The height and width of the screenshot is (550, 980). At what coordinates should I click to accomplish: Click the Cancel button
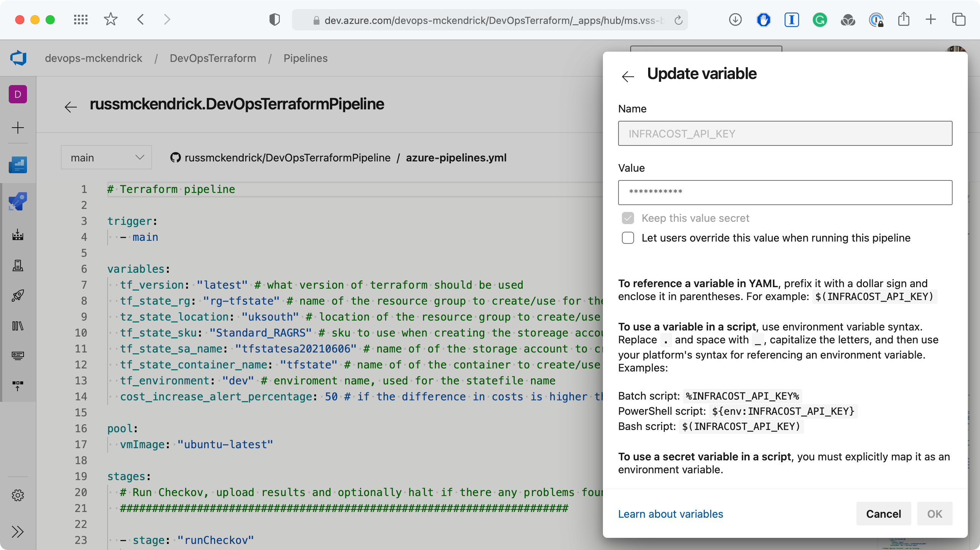click(883, 514)
